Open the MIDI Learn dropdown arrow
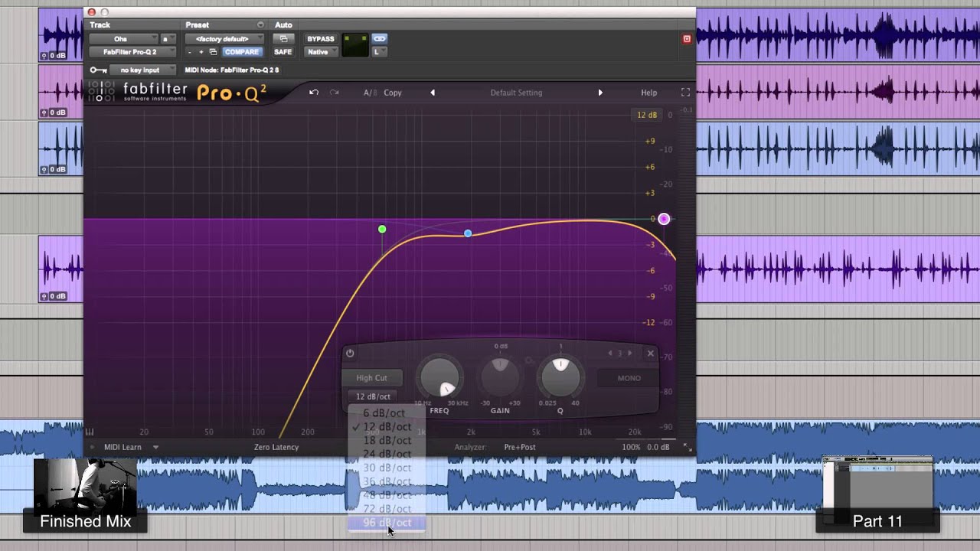The width and height of the screenshot is (980, 551). tap(155, 447)
